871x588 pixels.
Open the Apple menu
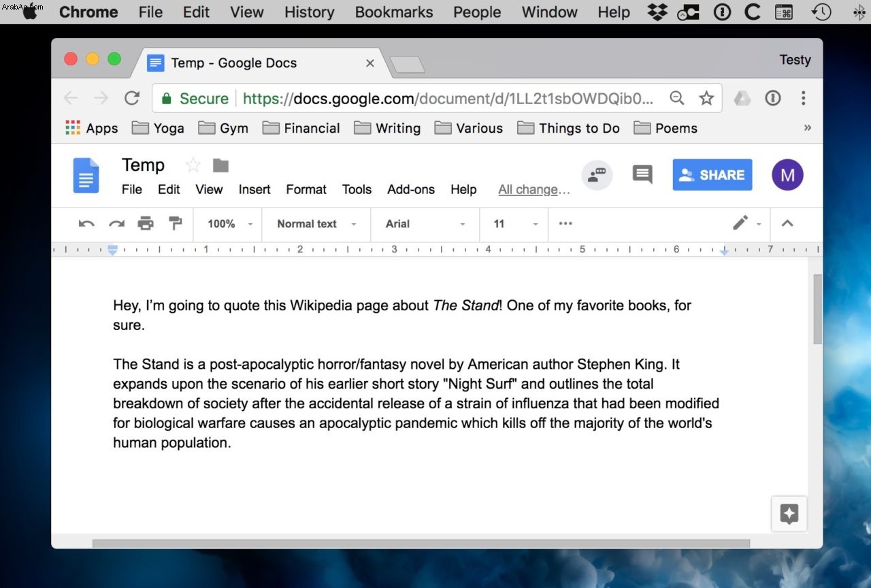point(30,12)
